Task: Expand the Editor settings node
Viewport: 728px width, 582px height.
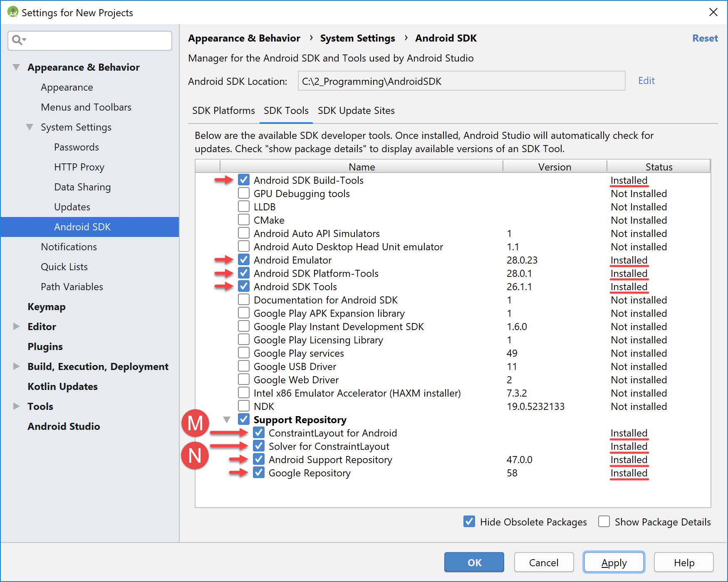Action: (x=16, y=326)
